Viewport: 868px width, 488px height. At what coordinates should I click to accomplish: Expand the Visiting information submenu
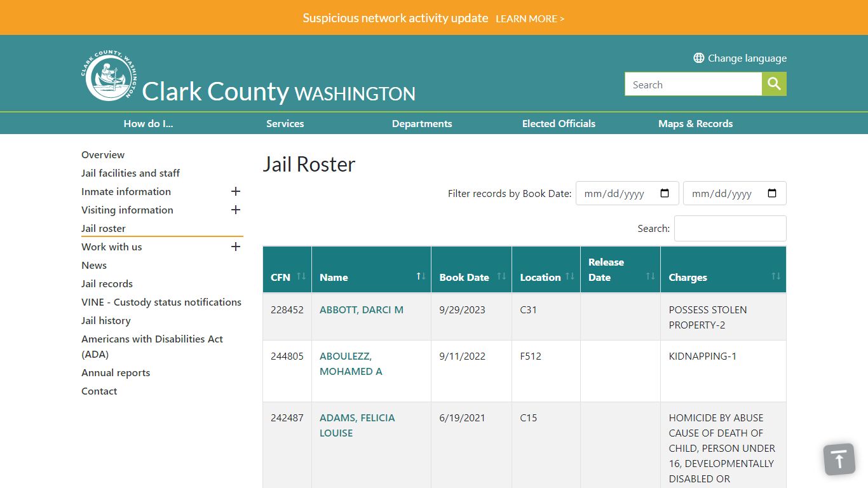(236, 210)
